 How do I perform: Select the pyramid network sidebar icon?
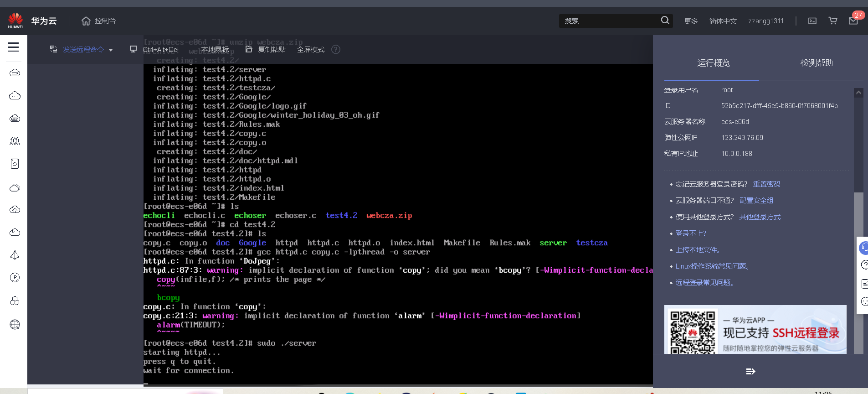[15, 255]
